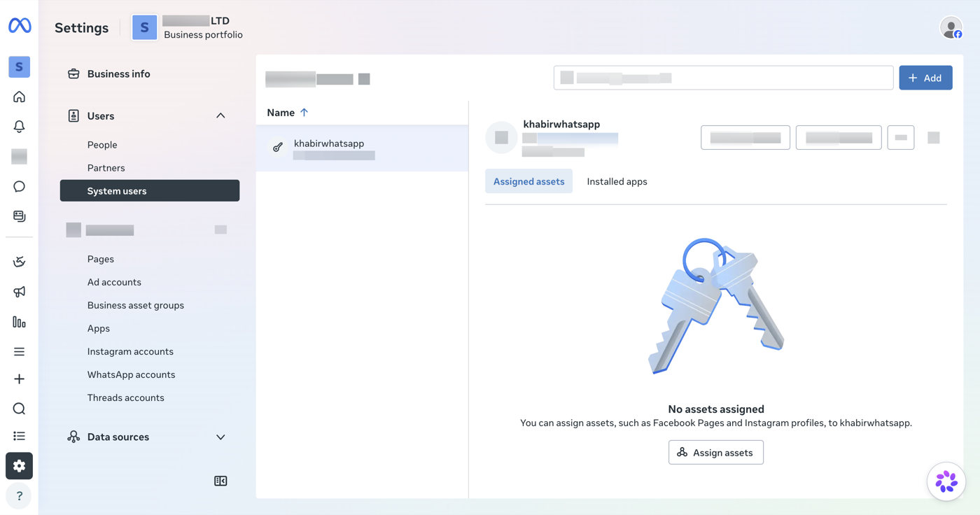Image resolution: width=980 pixels, height=515 pixels.
Task: Select System users in sidebar
Action: pos(150,191)
